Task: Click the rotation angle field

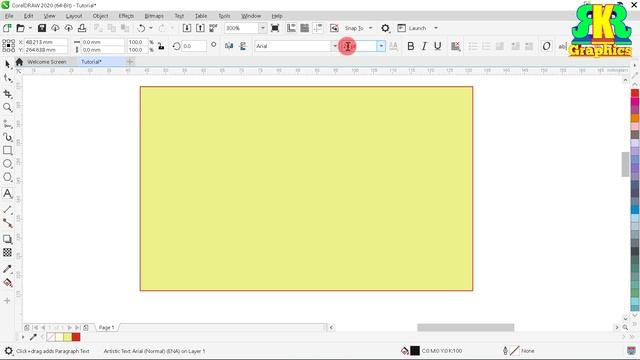Action: [194, 46]
